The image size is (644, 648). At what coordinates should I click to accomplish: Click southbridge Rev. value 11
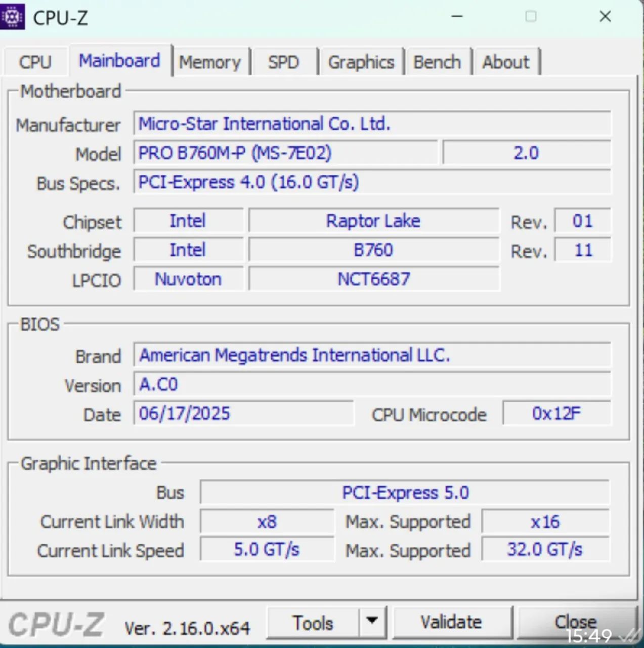tap(583, 250)
